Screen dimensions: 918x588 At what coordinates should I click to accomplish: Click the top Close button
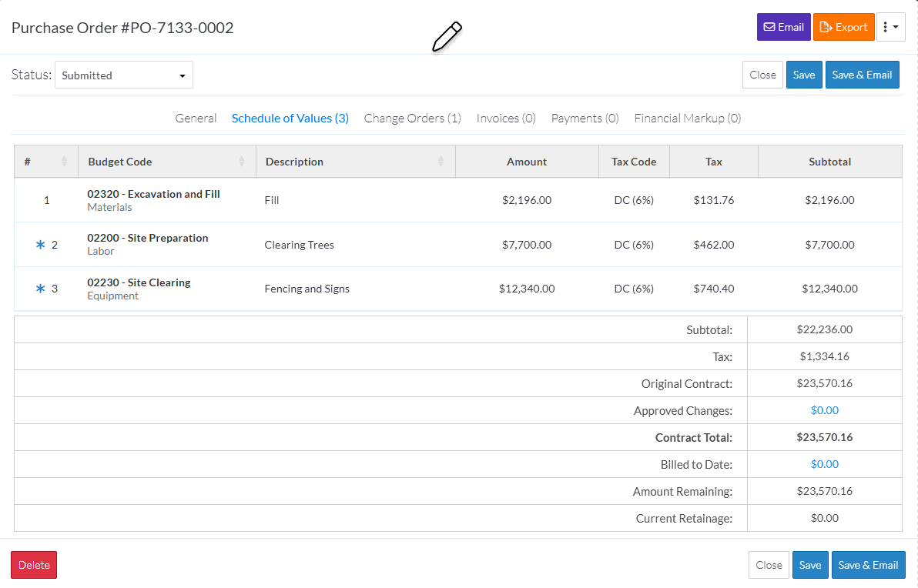(x=762, y=75)
